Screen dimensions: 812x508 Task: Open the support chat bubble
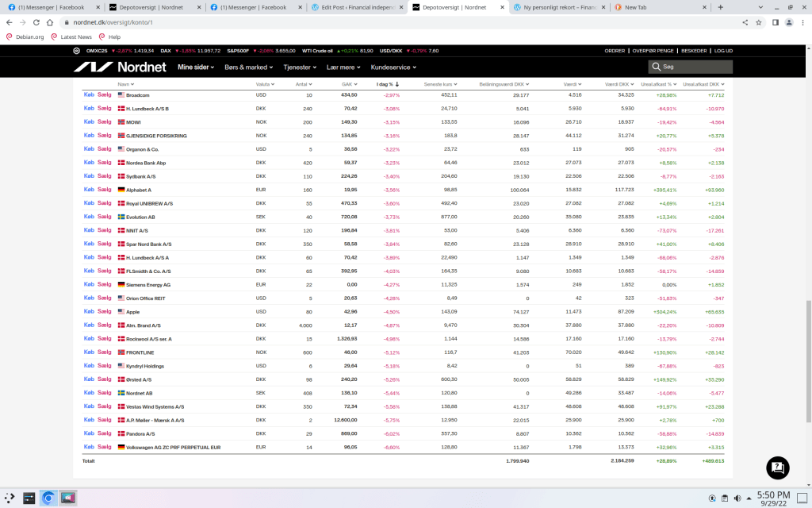pyautogui.click(x=777, y=468)
